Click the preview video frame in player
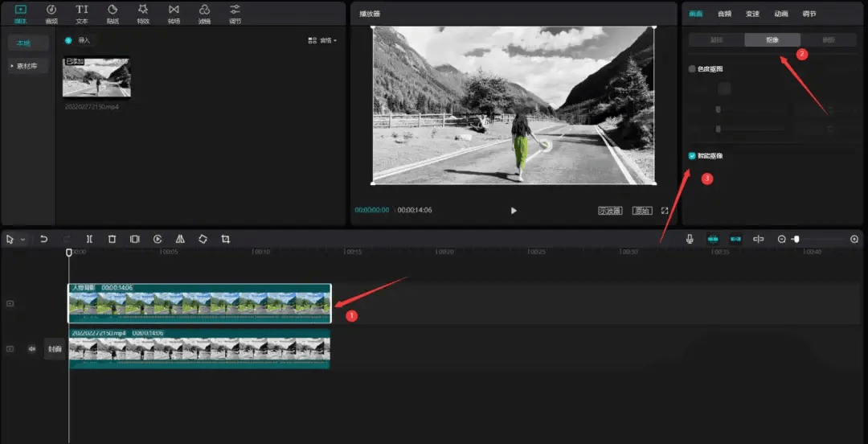 click(513, 105)
